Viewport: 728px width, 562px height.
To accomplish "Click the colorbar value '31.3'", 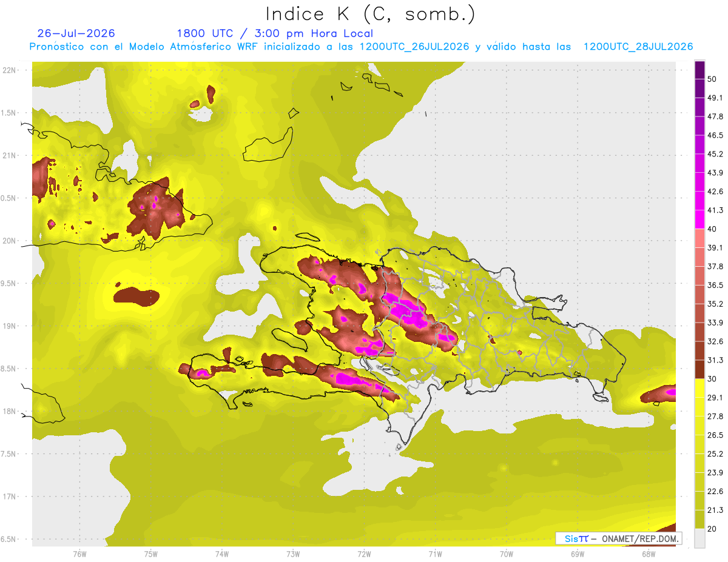I will point(715,360).
